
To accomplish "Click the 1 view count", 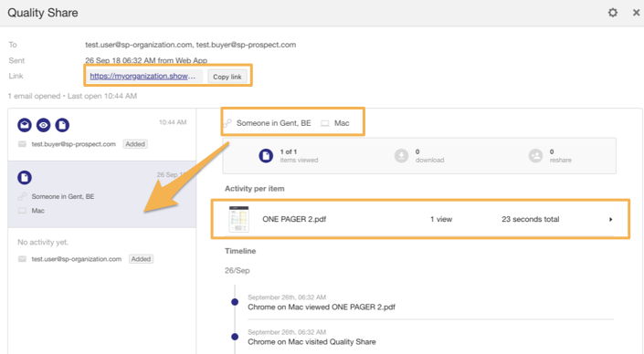I will 441,219.
